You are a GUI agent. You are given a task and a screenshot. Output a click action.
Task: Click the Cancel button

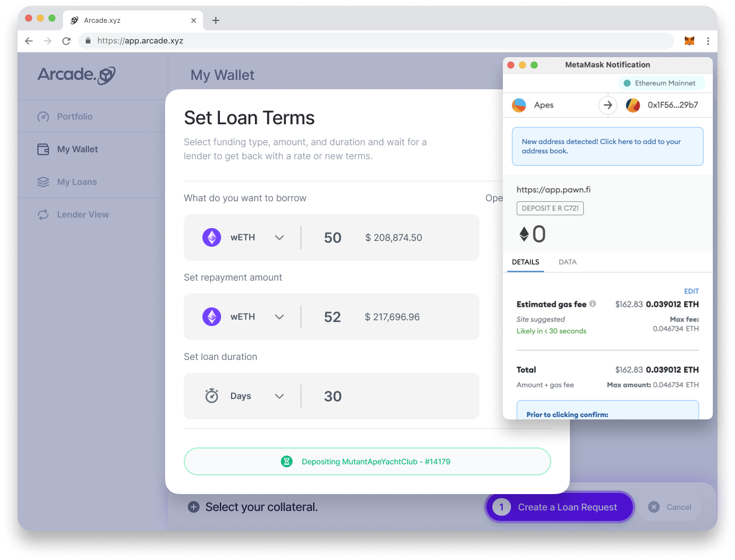pos(669,508)
